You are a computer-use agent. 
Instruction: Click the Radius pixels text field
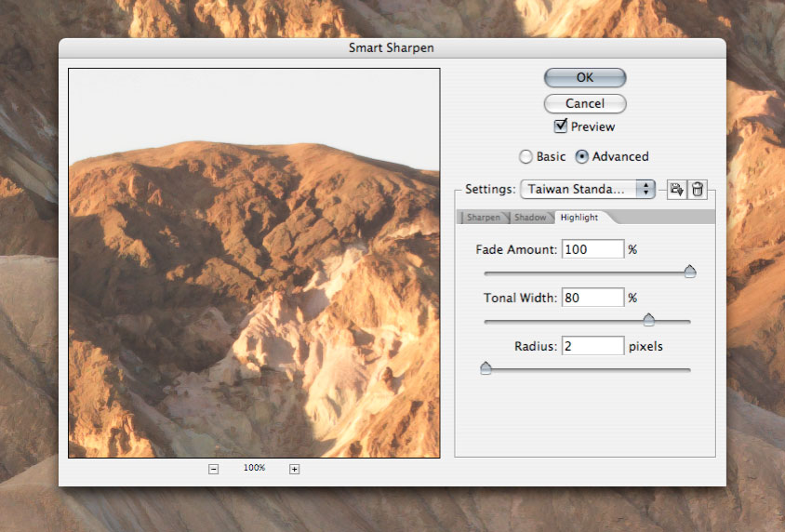(592, 346)
